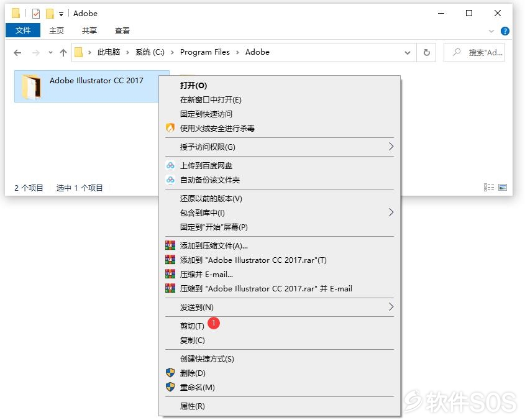Choose 创建快捷方式(S)

pos(207,358)
